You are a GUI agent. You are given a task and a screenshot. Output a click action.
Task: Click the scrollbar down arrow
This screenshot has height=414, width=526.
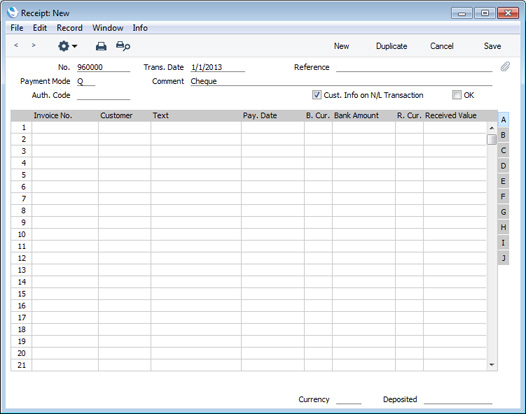click(x=491, y=364)
